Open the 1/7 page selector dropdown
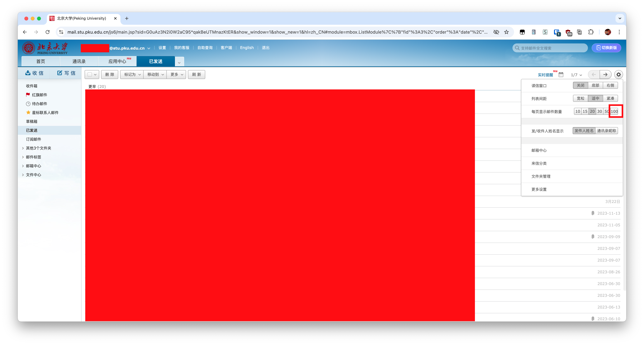This screenshot has height=345, width=644. click(576, 75)
